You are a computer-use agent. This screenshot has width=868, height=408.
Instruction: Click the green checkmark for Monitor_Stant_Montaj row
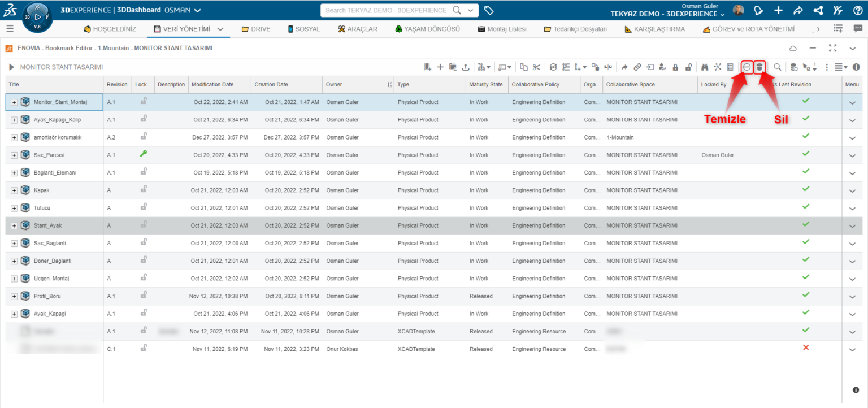[806, 102]
